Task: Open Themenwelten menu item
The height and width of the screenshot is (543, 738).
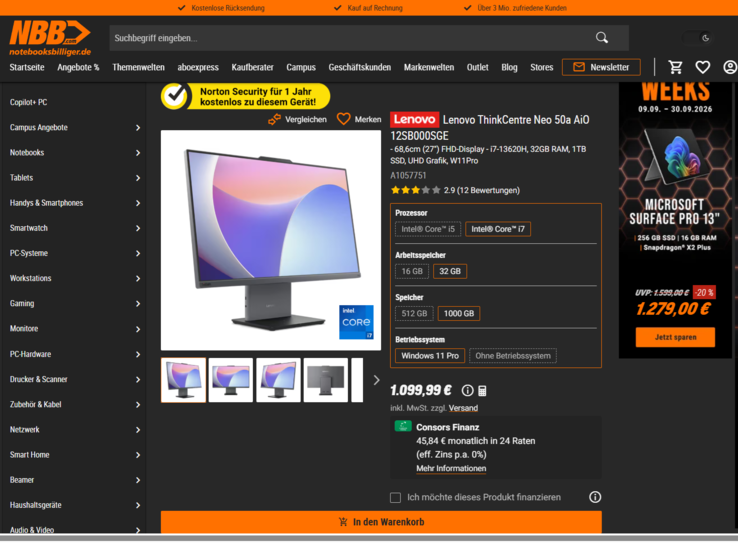Action: (138, 67)
